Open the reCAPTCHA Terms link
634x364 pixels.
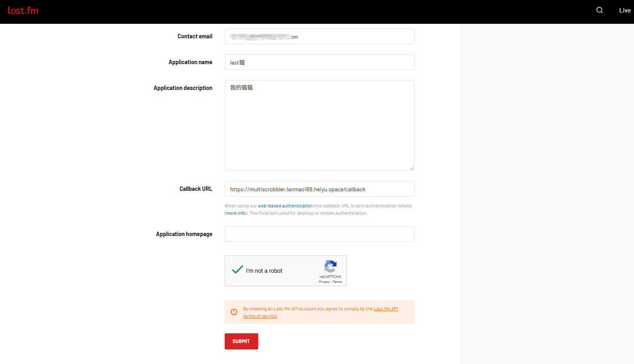tap(337, 282)
